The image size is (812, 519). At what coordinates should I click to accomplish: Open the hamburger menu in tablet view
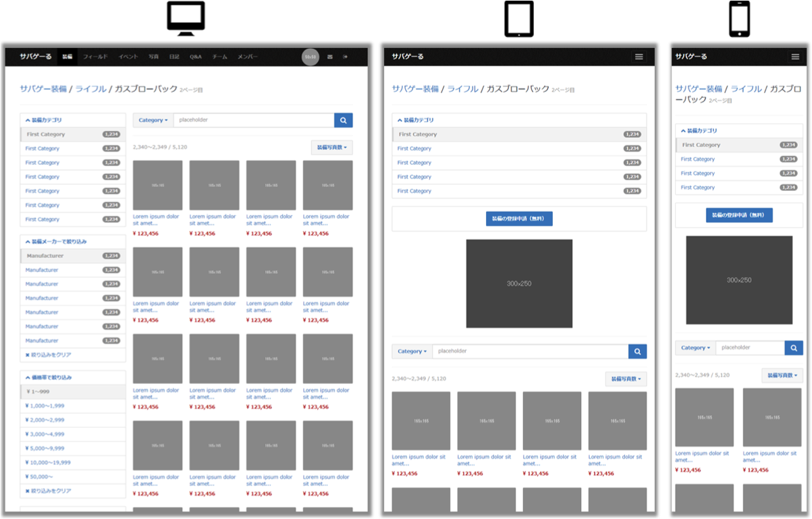[639, 57]
